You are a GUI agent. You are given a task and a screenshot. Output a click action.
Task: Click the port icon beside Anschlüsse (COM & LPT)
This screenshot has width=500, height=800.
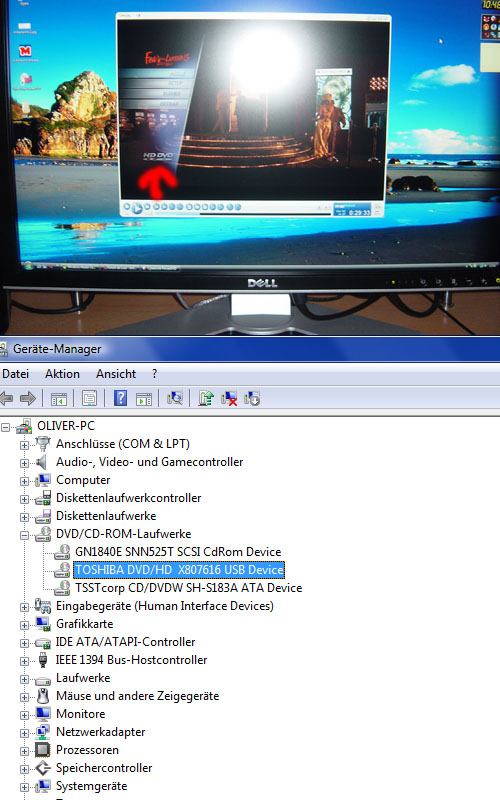pyautogui.click(x=43, y=444)
